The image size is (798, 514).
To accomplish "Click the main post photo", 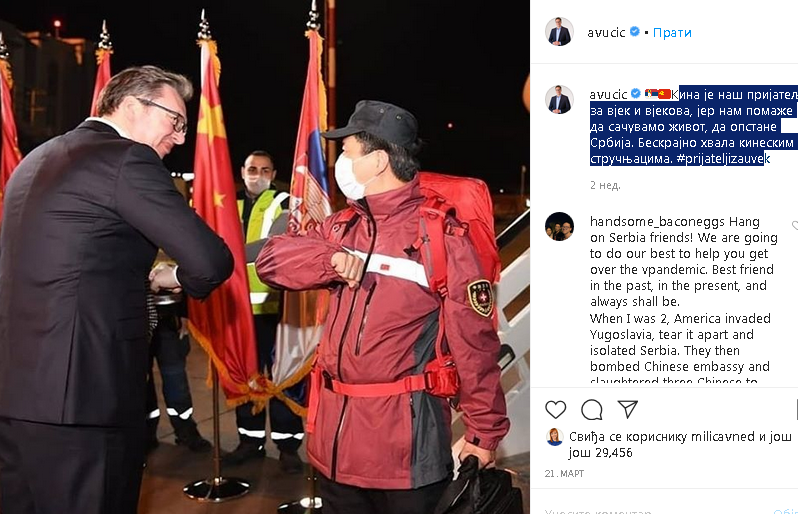I will [x=265, y=257].
